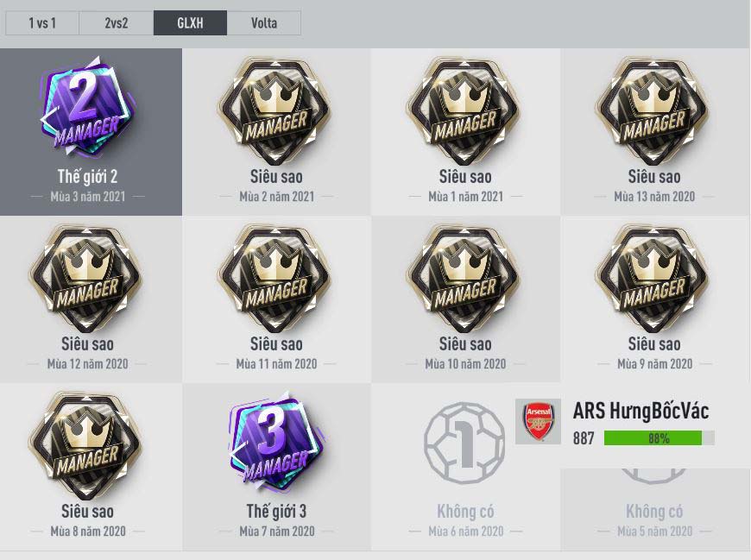
Task: Switch to the 1 vs 1 tab
Action: tap(42, 23)
